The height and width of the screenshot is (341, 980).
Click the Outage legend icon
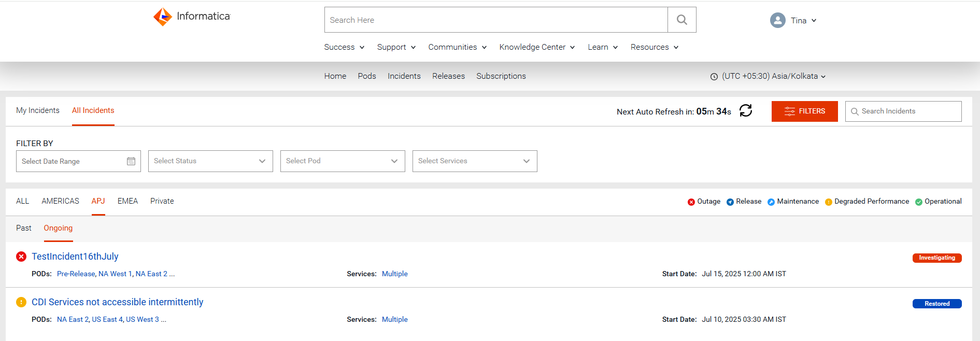click(x=691, y=202)
